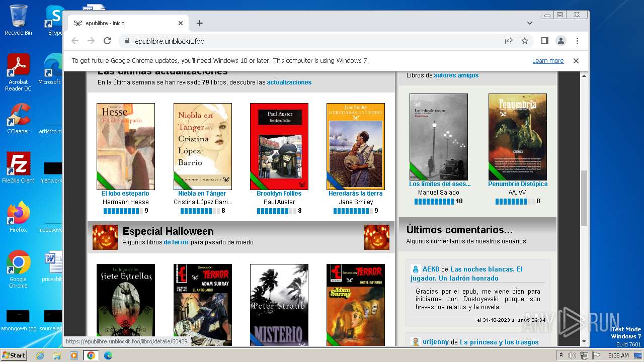
Task: Click right Halloween pumpkin icon
Action: (377, 237)
